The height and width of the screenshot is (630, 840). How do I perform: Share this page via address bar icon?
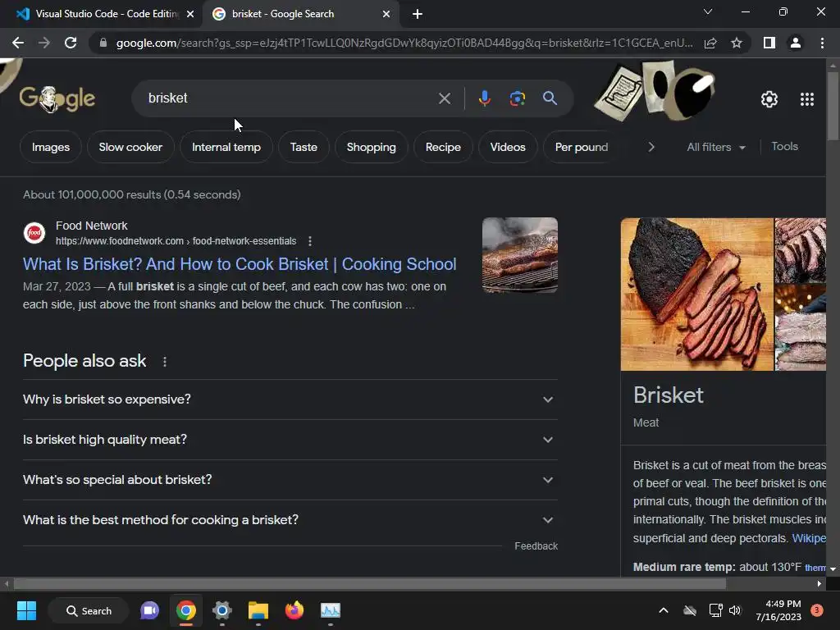(710, 43)
